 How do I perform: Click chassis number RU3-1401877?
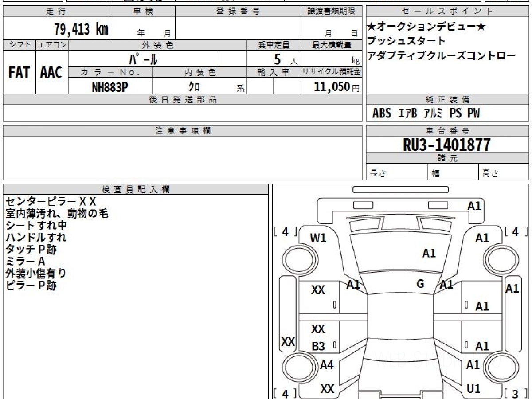[x=446, y=145]
